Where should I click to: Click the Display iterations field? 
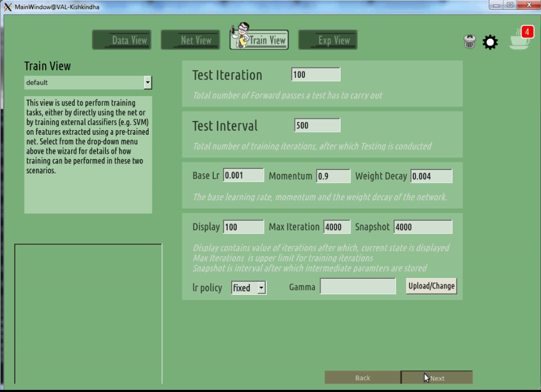coord(244,227)
